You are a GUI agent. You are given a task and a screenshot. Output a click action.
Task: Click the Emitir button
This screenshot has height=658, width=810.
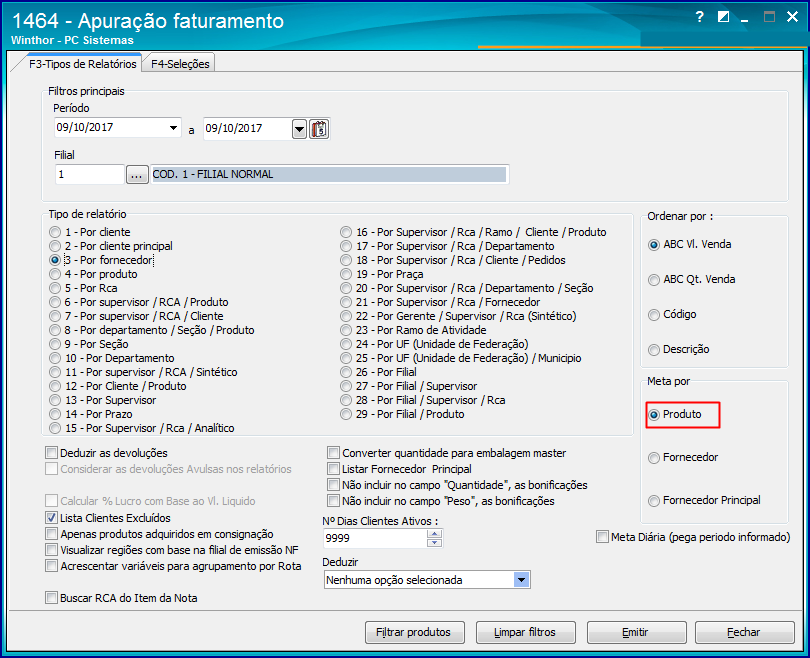point(636,632)
